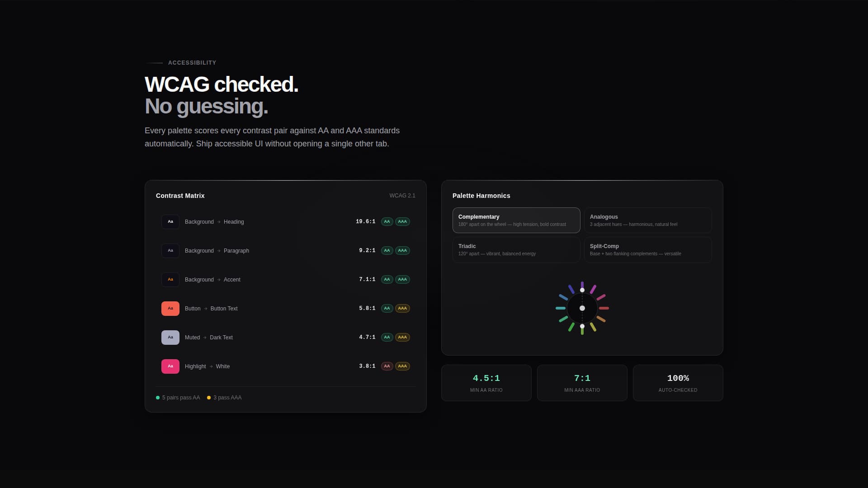Image resolution: width=868 pixels, height=488 pixels.
Task: Click the AAA badge in the Background Heading row
Action: [x=402, y=222]
